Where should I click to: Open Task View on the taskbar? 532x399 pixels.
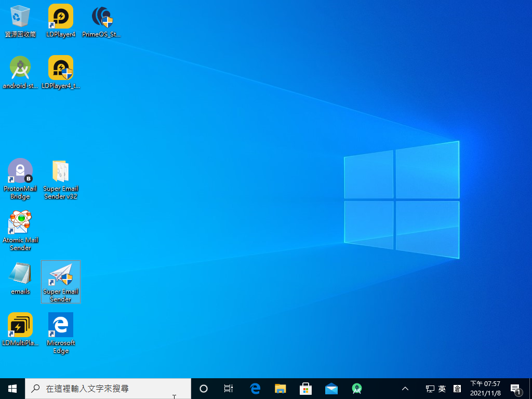(x=229, y=388)
